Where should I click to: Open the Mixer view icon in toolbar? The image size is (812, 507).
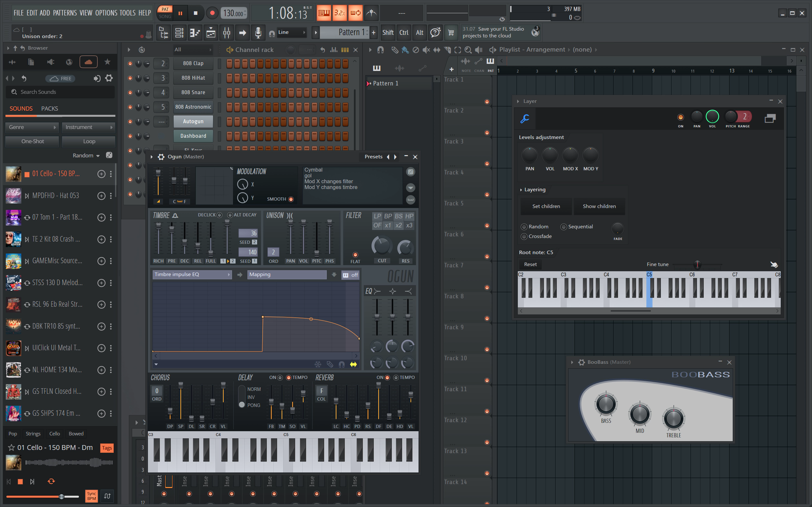pyautogui.click(x=227, y=33)
